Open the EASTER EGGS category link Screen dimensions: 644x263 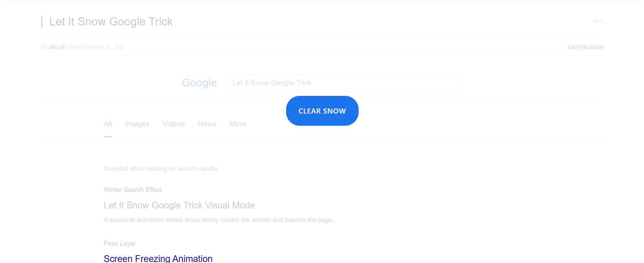585,47
